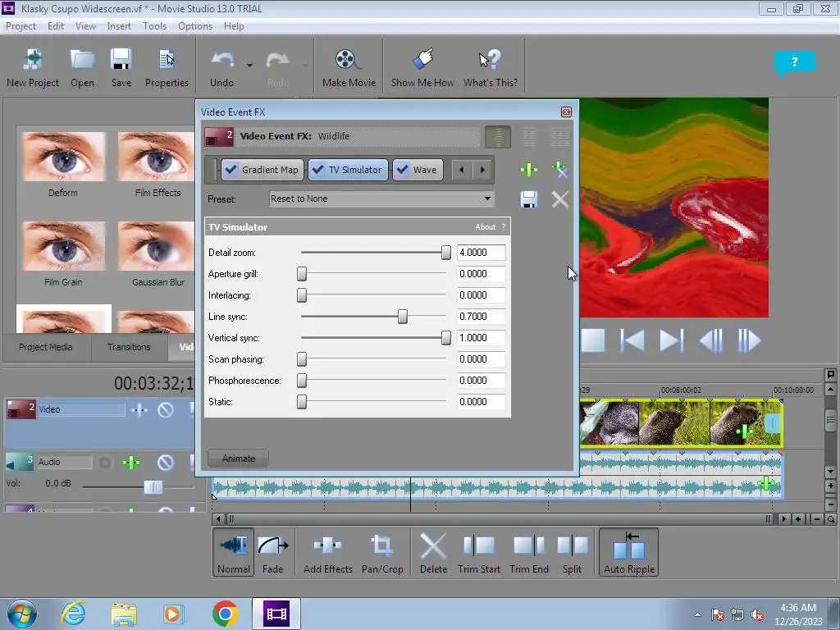Screen dimensions: 840x630
Task: Split the event with Split tool
Action: [572, 552]
